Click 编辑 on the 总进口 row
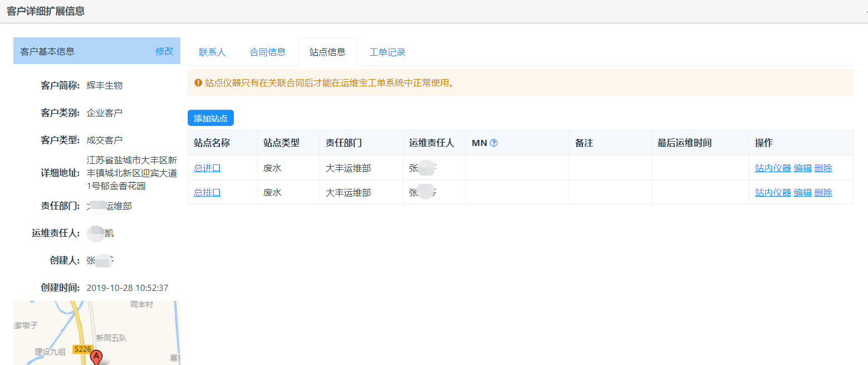This screenshot has width=868, height=365. click(802, 168)
